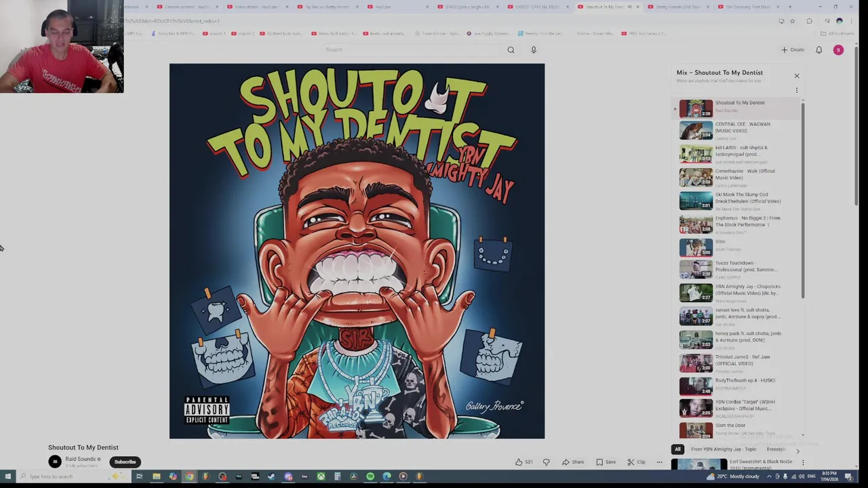The width and height of the screenshot is (868, 488).
Task: Open more actions ellipsis under the video
Action: coord(659,462)
